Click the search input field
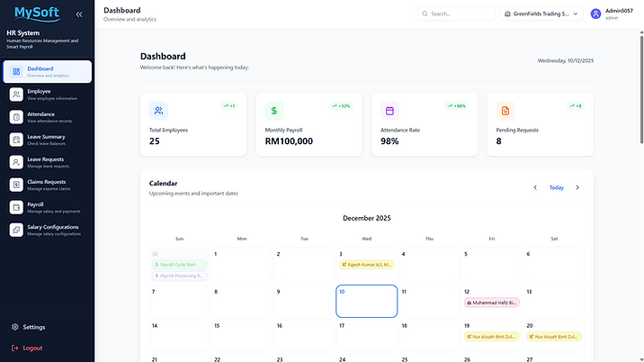Image resolution: width=644 pixels, height=362 pixels. (456, 14)
